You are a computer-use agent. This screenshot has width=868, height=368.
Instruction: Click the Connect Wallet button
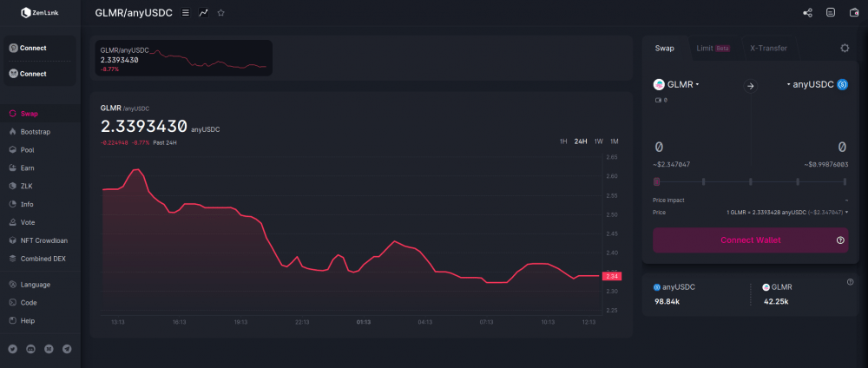(750, 240)
